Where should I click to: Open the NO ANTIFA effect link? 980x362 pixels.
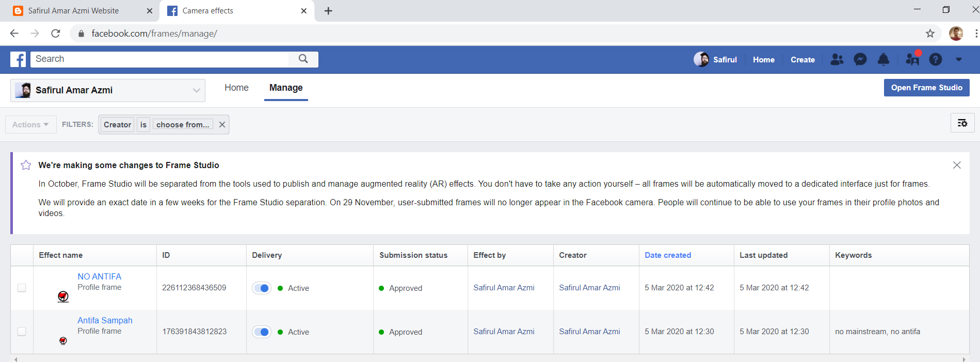100,276
